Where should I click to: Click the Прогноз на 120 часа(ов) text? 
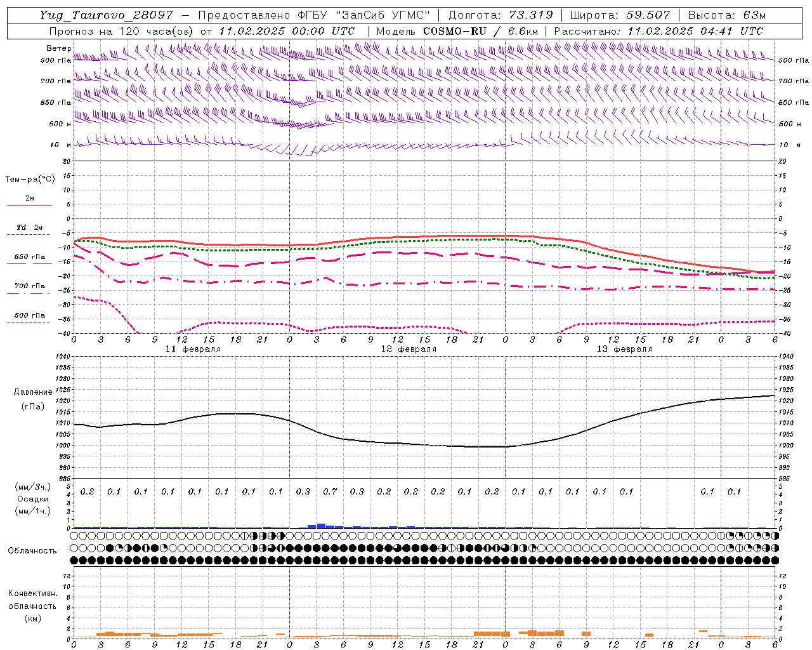122,31
